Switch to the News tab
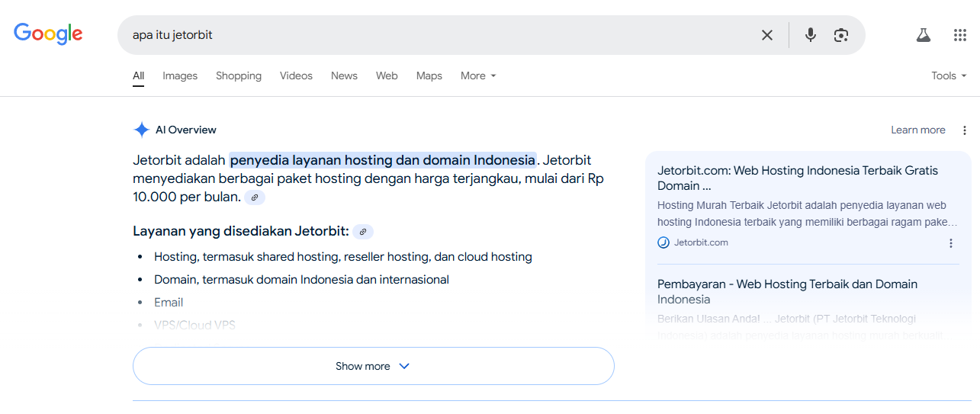Image resolution: width=980 pixels, height=414 pixels. (x=344, y=75)
